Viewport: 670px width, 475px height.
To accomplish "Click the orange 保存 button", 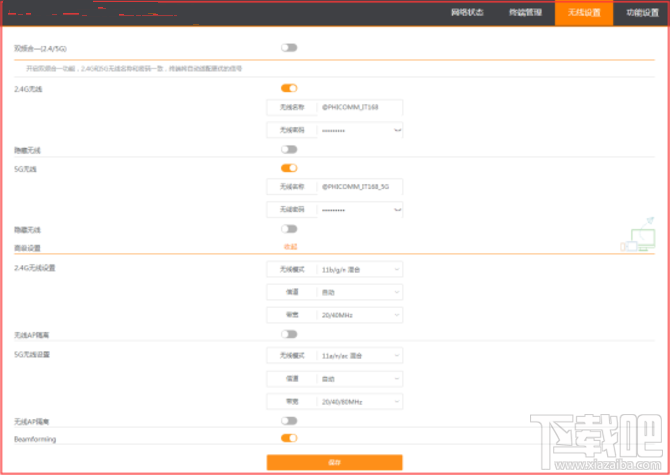I will tap(335, 462).
